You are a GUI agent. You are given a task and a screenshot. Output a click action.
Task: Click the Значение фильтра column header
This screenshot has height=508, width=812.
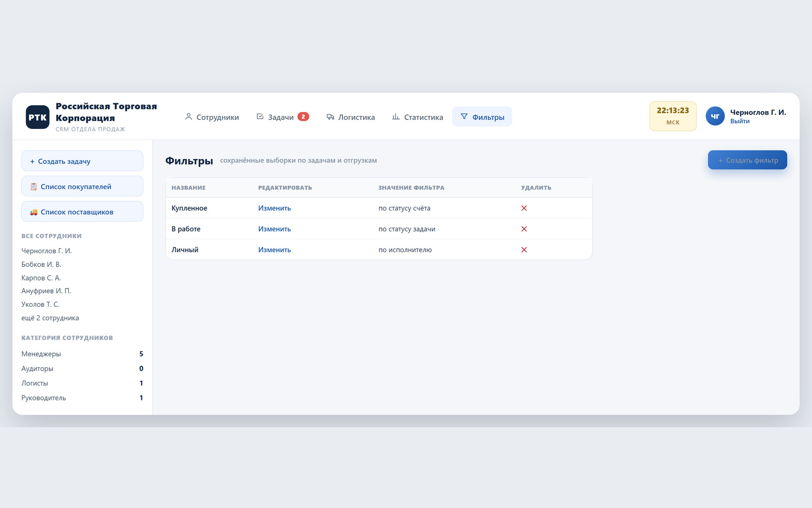[x=411, y=188]
